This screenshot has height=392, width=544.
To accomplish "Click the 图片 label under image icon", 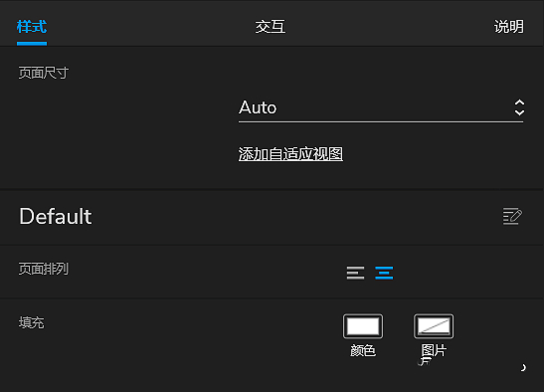I will pos(434,350).
